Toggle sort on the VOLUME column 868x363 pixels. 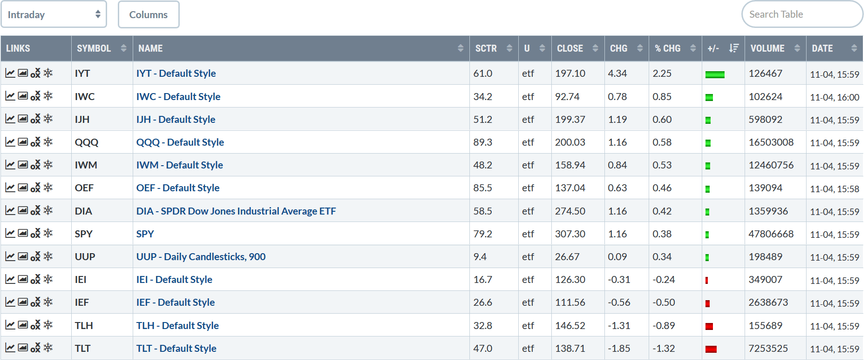click(775, 48)
